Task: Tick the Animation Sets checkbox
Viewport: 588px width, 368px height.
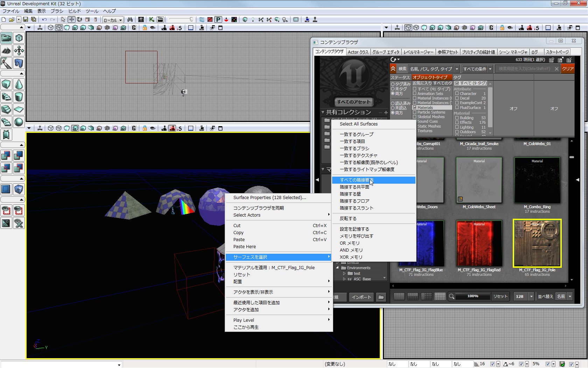Action: point(414,94)
